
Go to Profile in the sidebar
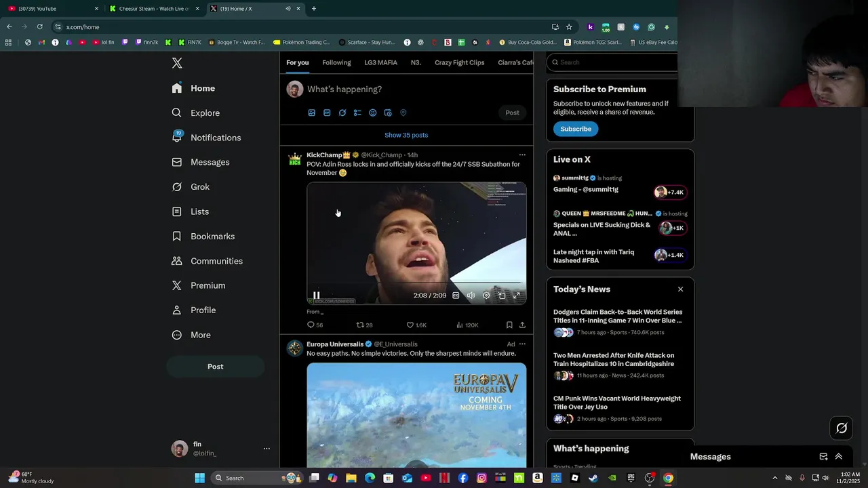click(193, 310)
